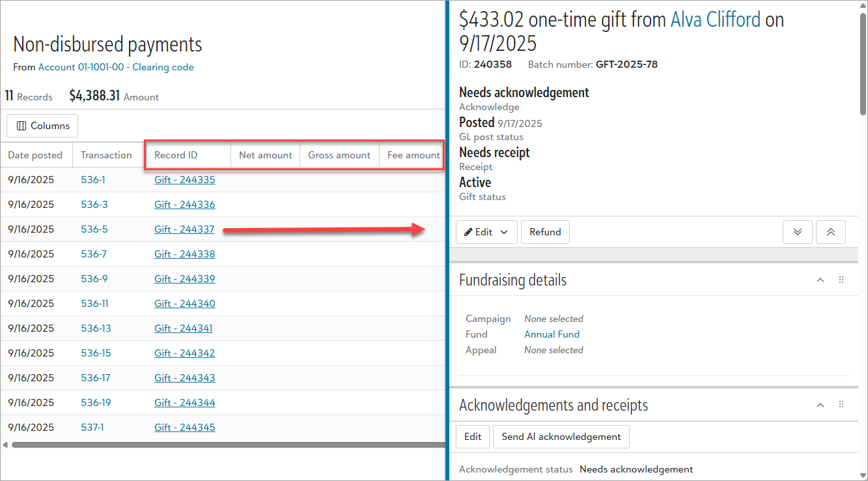Click drag handle icon for Acknowledgements and receipts
This screenshot has width=868, height=481.
coord(841,405)
